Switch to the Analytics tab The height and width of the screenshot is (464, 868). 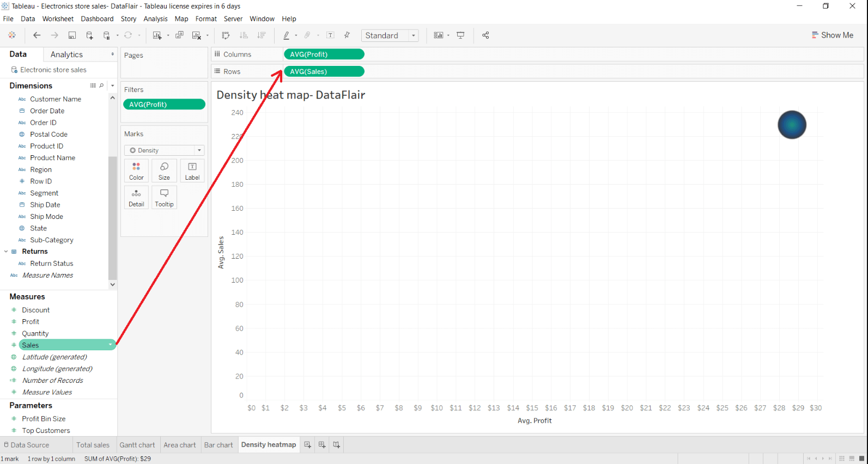coord(66,54)
